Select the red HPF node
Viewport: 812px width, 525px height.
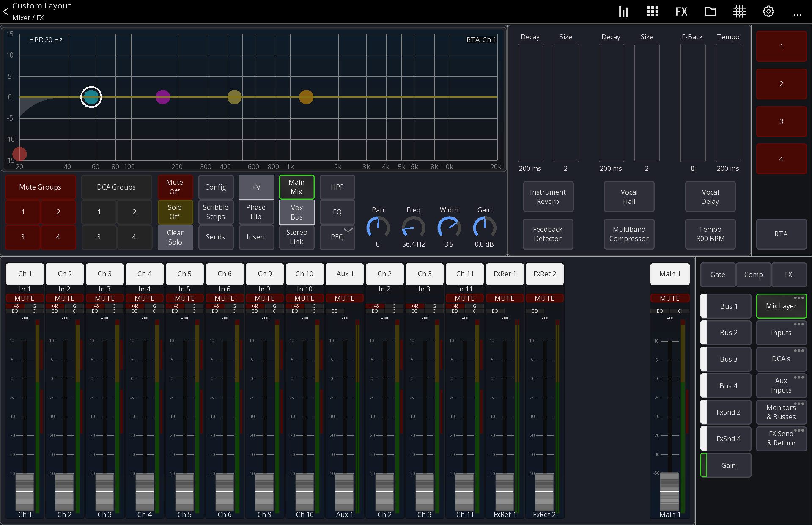(19, 154)
